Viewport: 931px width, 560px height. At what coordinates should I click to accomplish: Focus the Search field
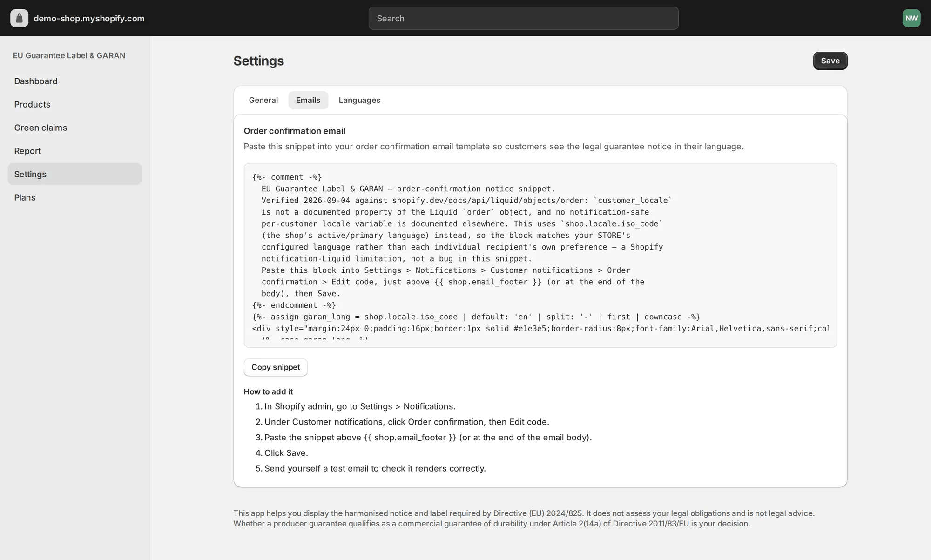[523, 18]
